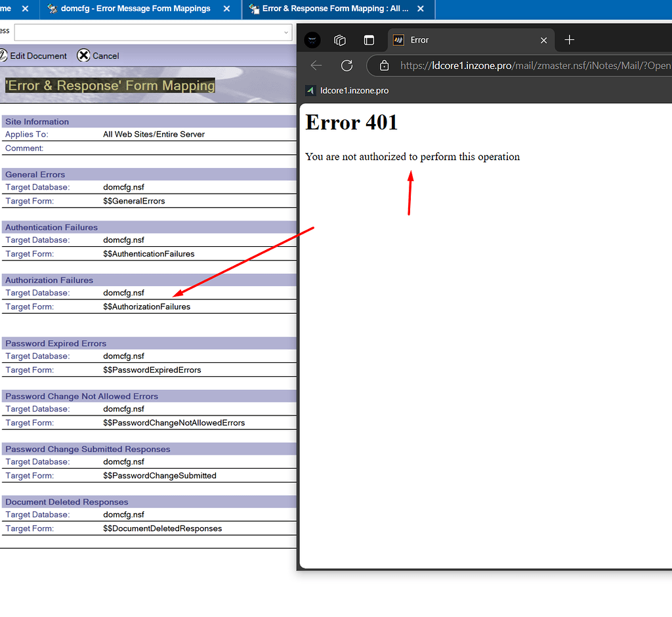Image resolution: width=672 pixels, height=617 pixels.
Task: Click the Edit Document pencil icon
Action: coord(4,56)
